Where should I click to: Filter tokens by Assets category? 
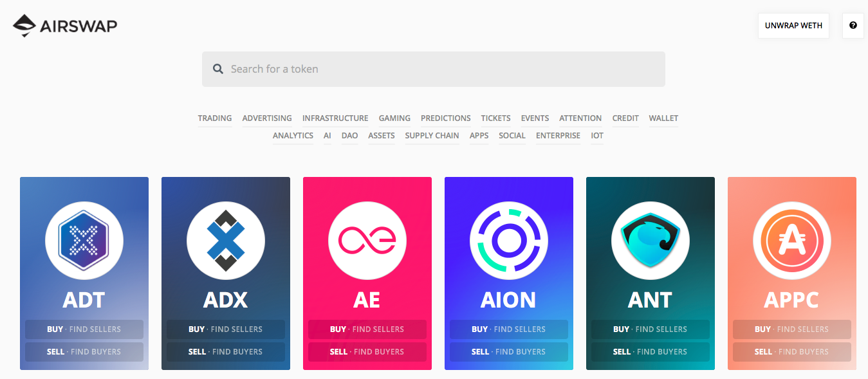pos(382,136)
